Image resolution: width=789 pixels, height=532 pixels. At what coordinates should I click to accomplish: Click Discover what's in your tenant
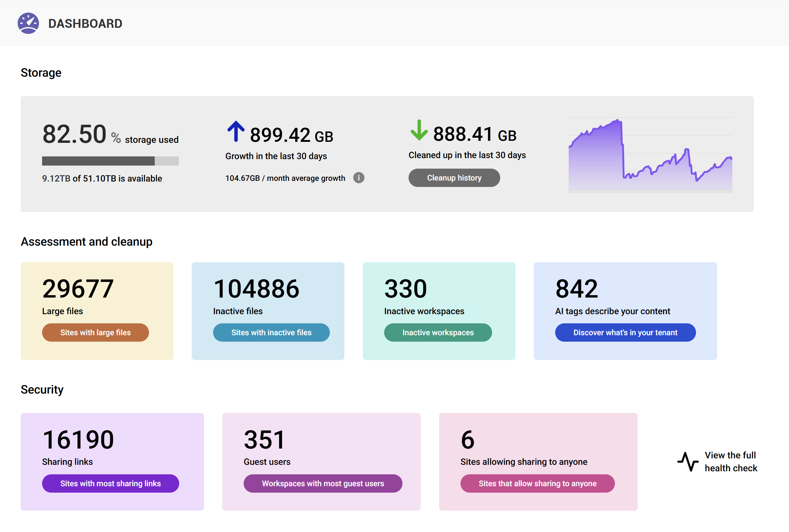click(x=625, y=332)
